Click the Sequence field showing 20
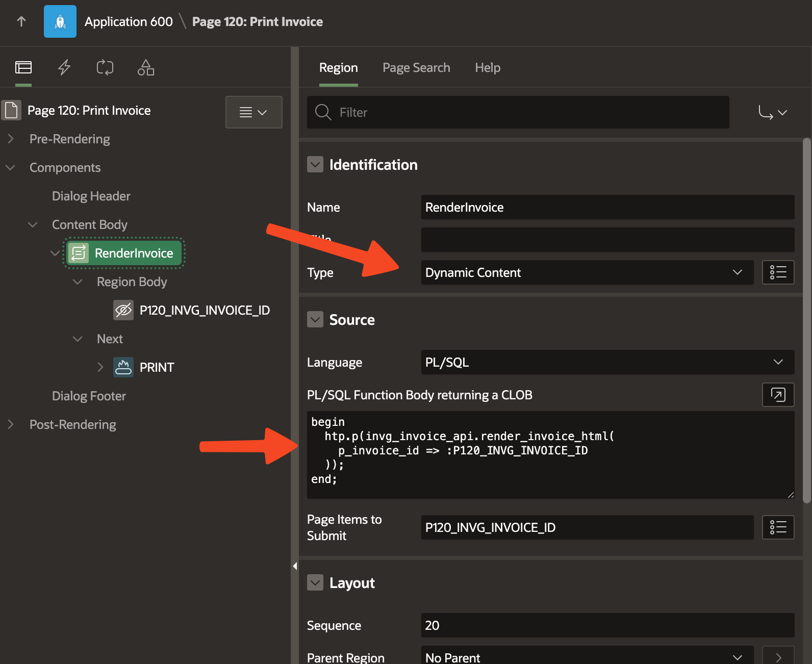The image size is (812, 664). (x=607, y=625)
